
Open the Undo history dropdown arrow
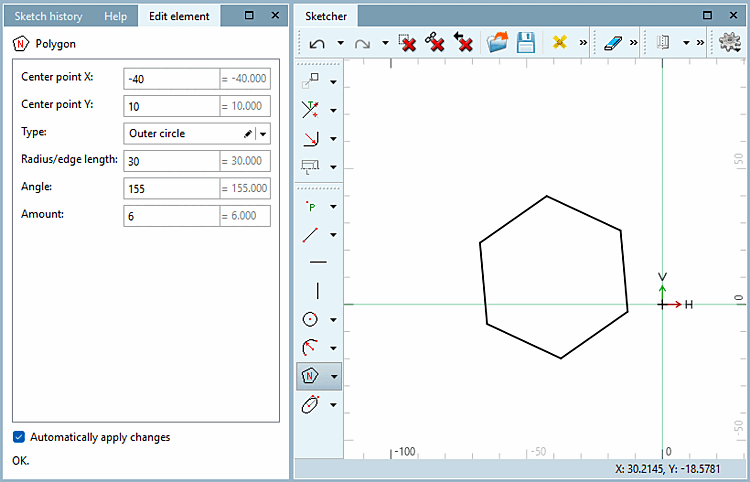click(341, 43)
